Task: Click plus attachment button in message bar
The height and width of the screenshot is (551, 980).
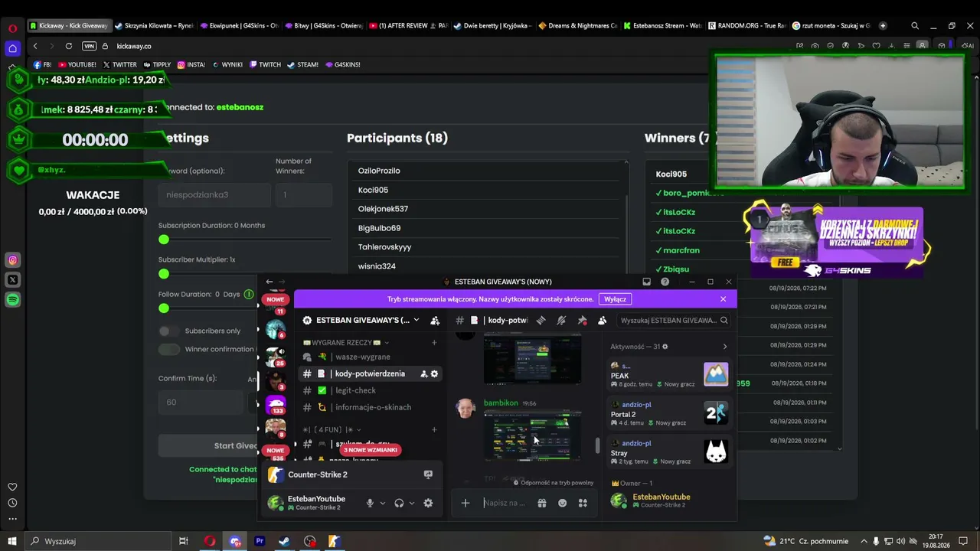Action: pos(465,503)
